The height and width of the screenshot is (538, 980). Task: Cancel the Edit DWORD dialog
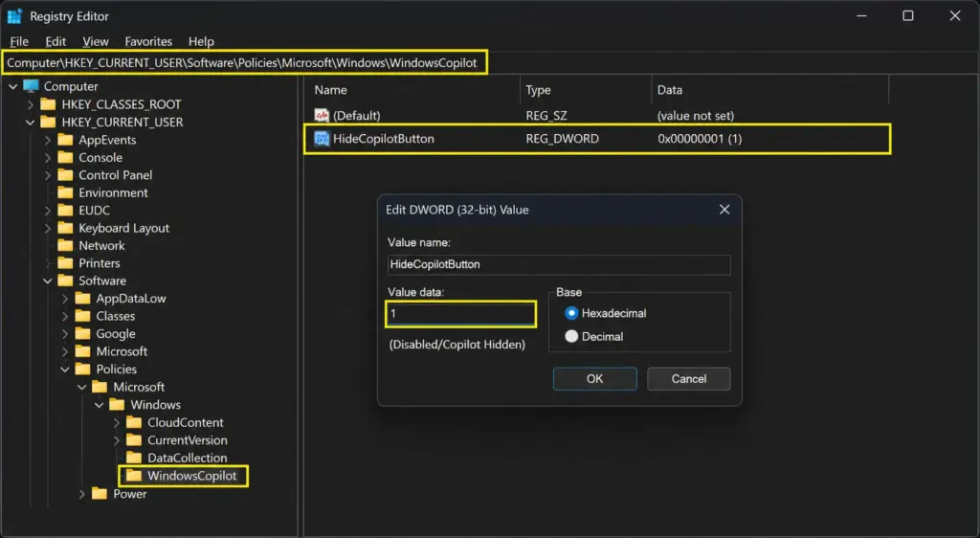coord(689,379)
